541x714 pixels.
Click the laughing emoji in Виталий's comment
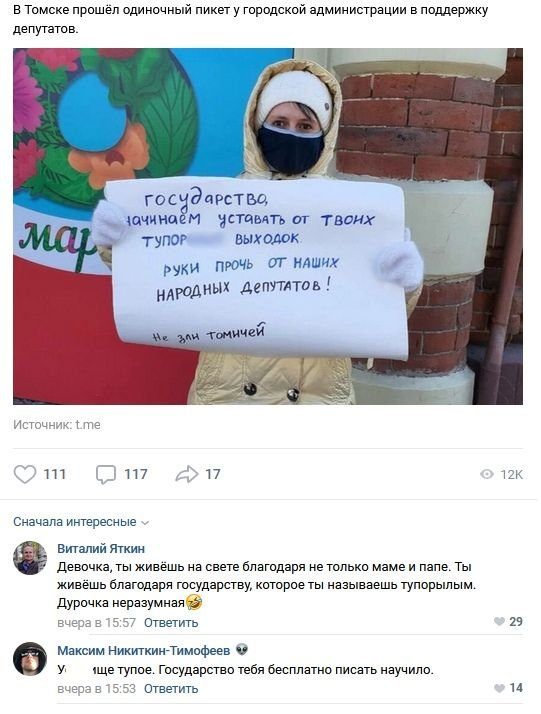(194, 602)
